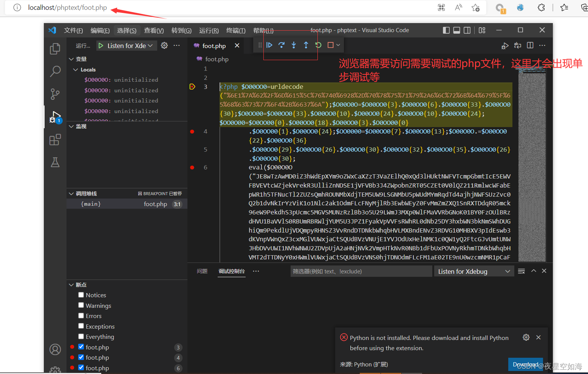This screenshot has height=374, width=588.
Task: Open the Extensions view in activity bar
Action: 55,140
